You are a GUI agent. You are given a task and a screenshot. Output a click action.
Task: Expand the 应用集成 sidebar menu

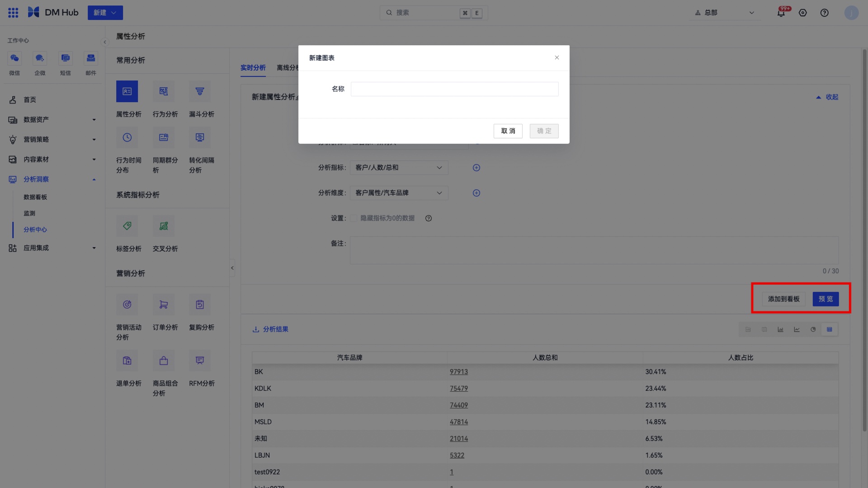click(x=52, y=248)
